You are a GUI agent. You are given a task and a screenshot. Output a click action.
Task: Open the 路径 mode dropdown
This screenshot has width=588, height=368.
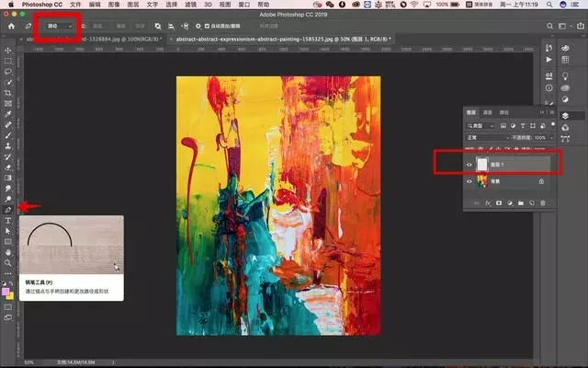pos(59,27)
